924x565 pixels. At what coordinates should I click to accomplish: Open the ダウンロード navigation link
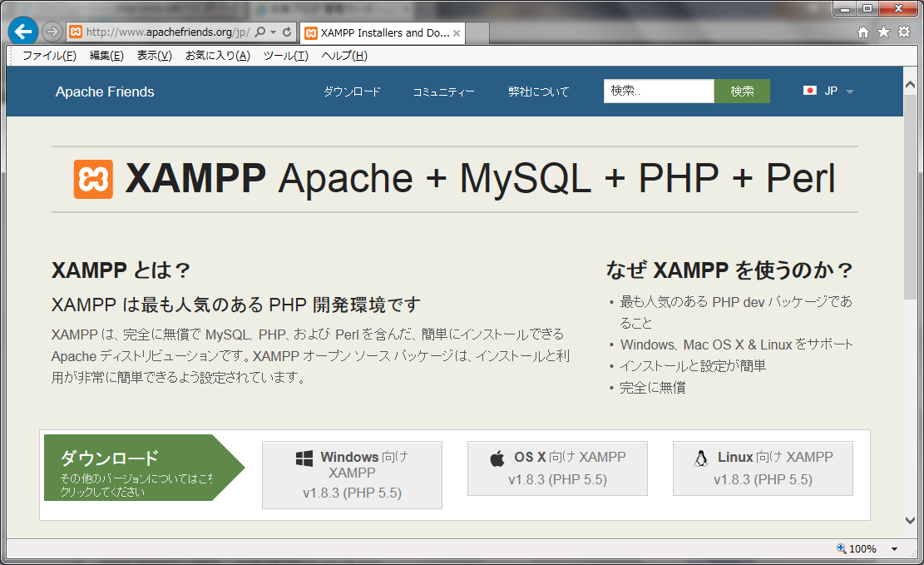352,92
